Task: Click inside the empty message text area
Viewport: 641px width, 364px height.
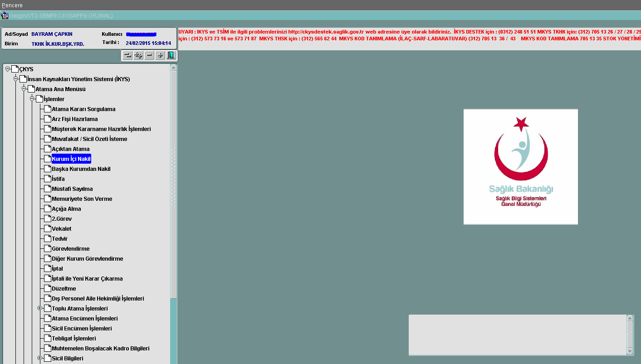Action: (518, 335)
